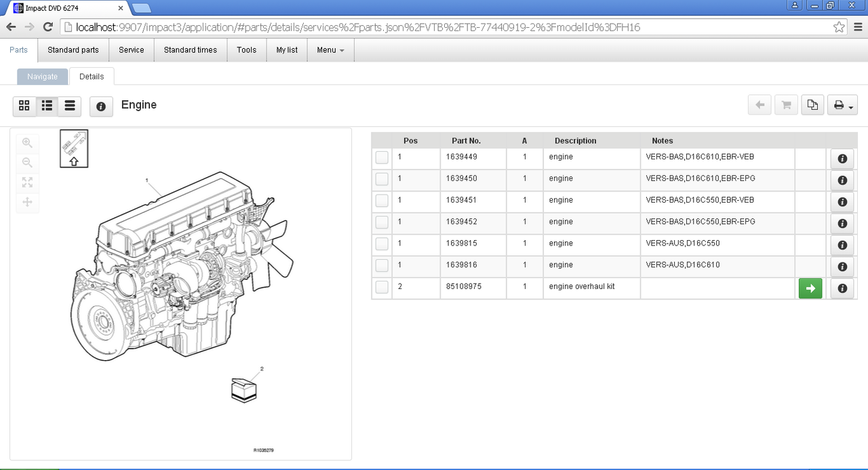The width and height of the screenshot is (868, 470).
Task: Open the Menu dropdown
Action: 330,50
